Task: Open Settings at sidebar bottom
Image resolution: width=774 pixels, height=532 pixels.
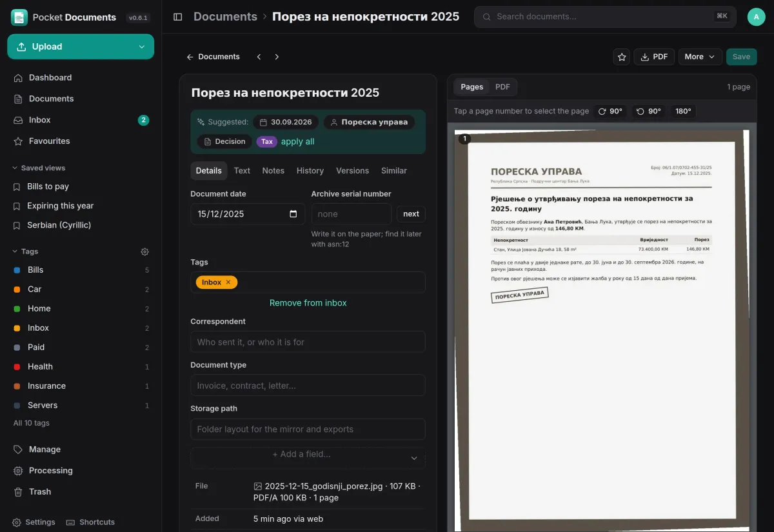Action: (34, 522)
